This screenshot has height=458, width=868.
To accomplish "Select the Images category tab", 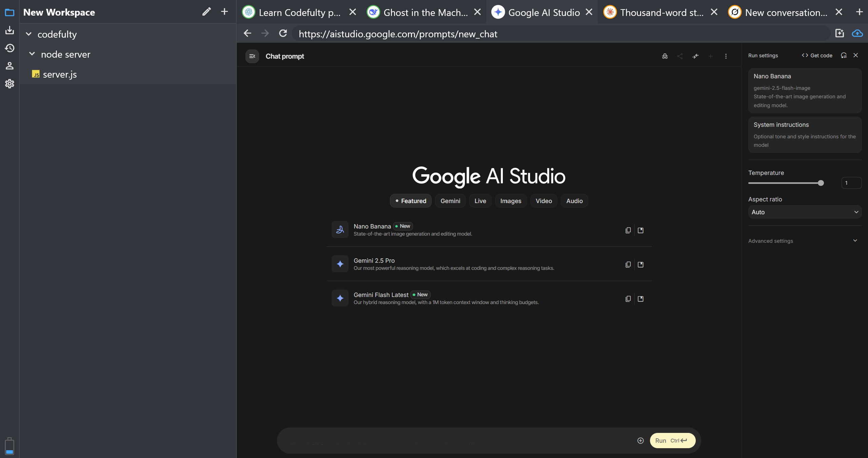I will click(510, 201).
